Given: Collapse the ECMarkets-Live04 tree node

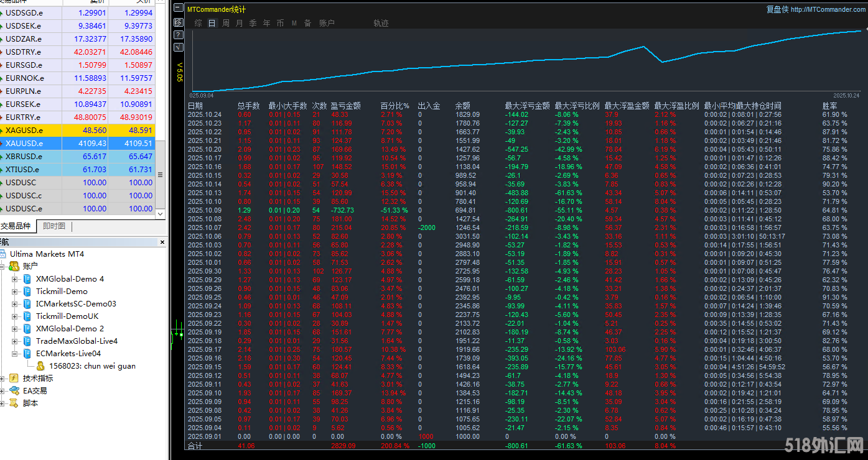Looking at the screenshot, I should coord(15,354).
